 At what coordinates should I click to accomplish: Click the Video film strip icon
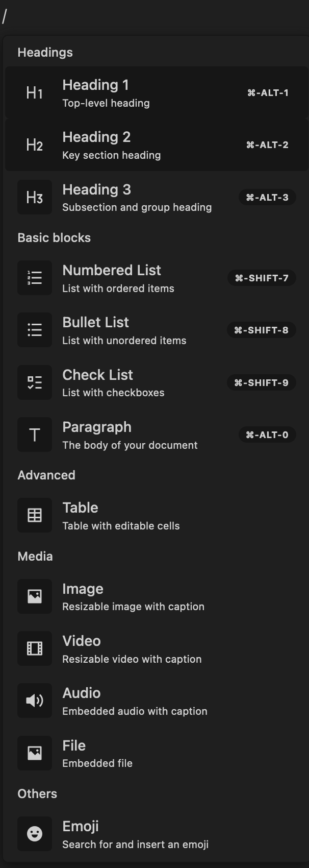click(35, 648)
